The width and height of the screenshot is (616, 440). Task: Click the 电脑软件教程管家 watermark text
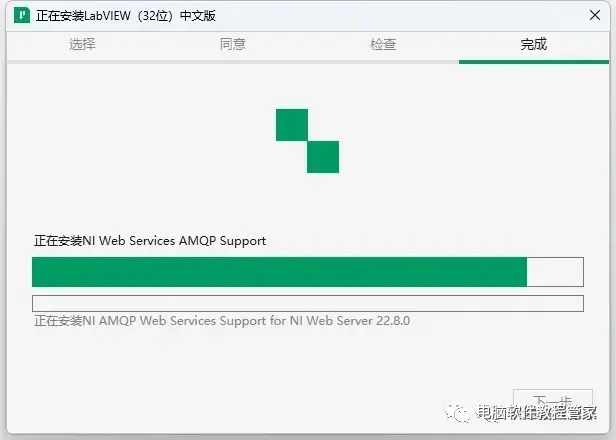536,412
